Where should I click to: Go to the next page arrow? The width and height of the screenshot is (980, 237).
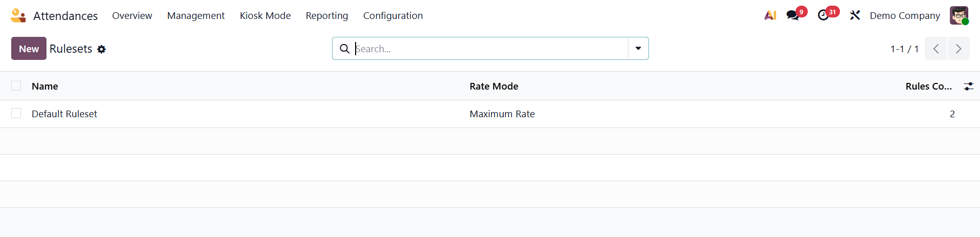959,49
